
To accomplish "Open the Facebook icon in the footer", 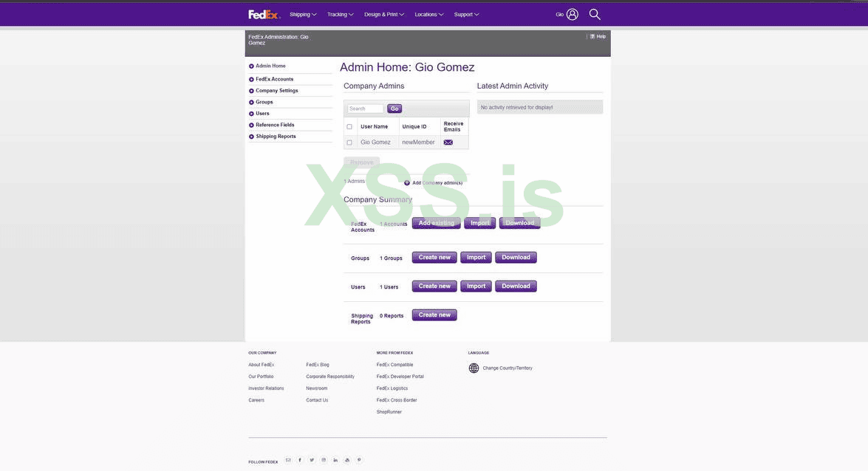I will (x=300, y=460).
